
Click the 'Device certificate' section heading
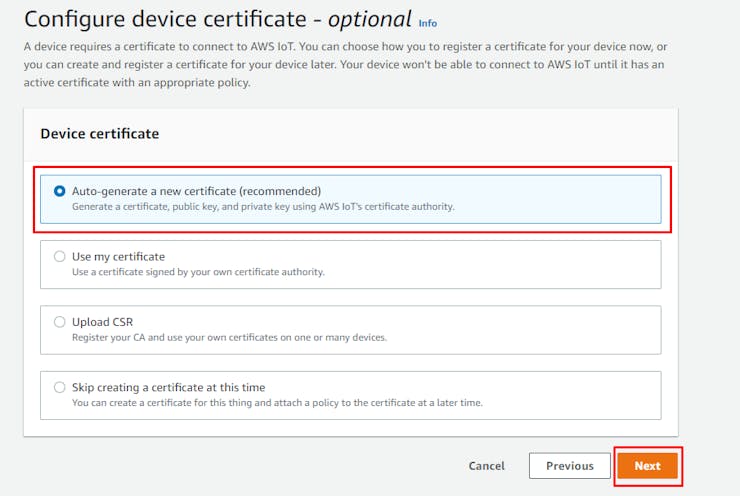[x=99, y=133]
